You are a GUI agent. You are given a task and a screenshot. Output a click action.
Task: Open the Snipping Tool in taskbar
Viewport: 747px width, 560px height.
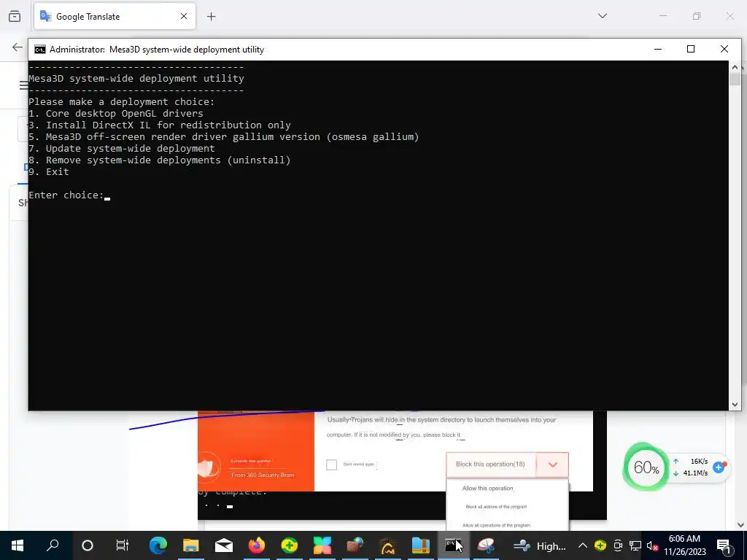(487, 545)
